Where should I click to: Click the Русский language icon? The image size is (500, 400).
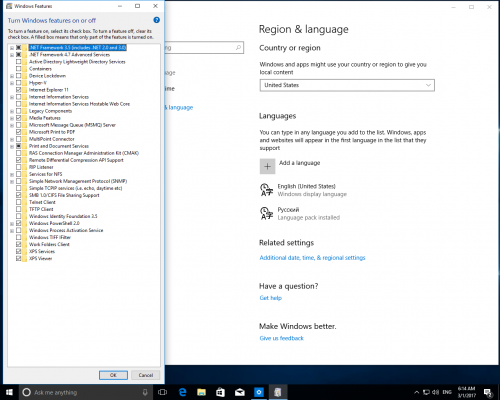tap(266, 213)
